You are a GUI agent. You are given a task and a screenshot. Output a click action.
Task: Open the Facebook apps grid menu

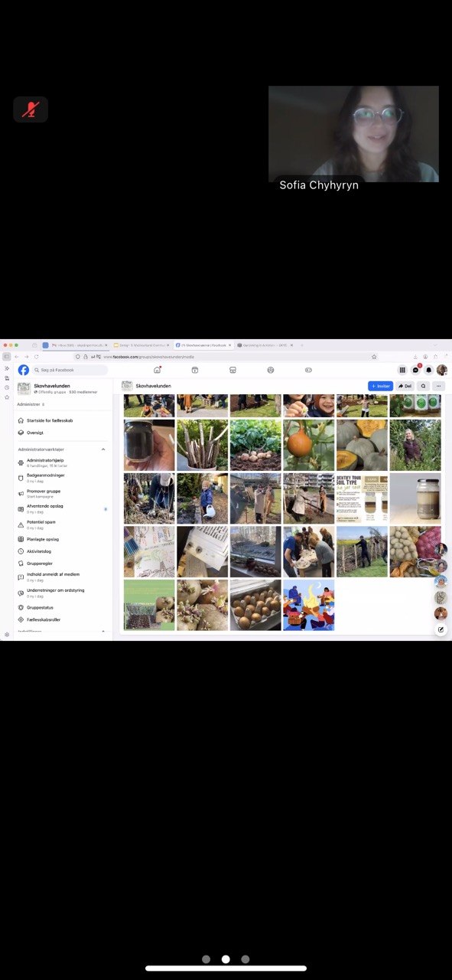403,370
